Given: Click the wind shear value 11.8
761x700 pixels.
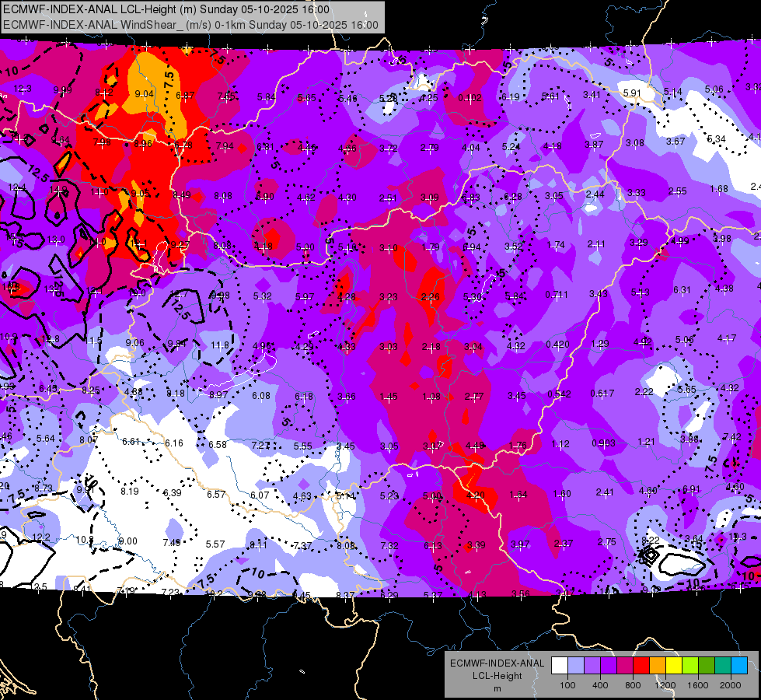Looking at the screenshot, I should [220, 345].
